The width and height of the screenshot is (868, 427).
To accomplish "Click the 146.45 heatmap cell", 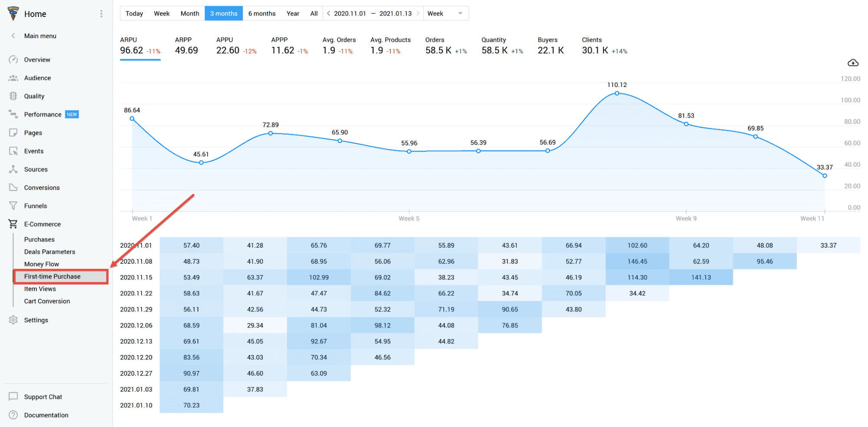I will (x=637, y=261).
